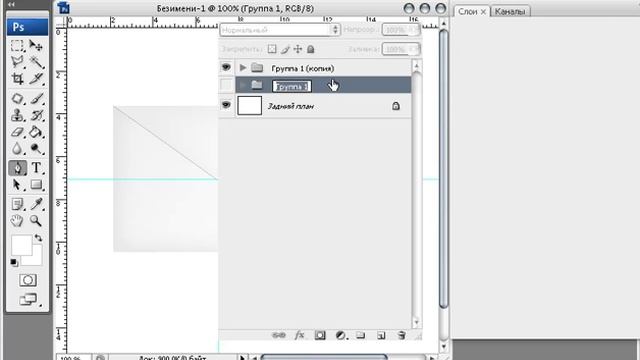
Task: Click the link layers icon
Action: (279, 336)
